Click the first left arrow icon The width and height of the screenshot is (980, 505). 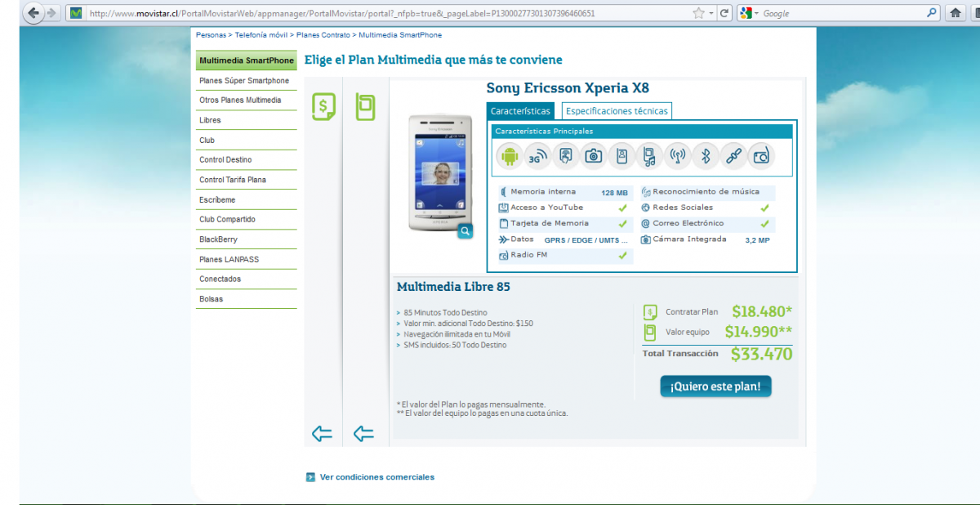pyautogui.click(x=322, y=434)
